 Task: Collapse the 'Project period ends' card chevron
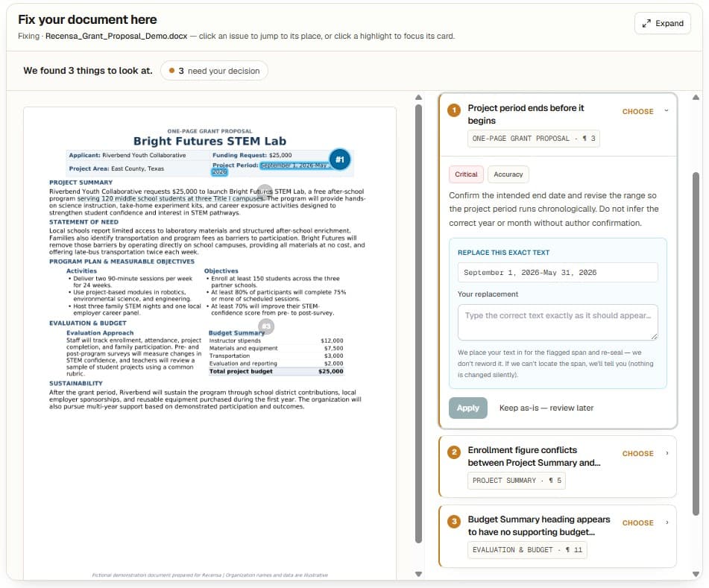667,111
